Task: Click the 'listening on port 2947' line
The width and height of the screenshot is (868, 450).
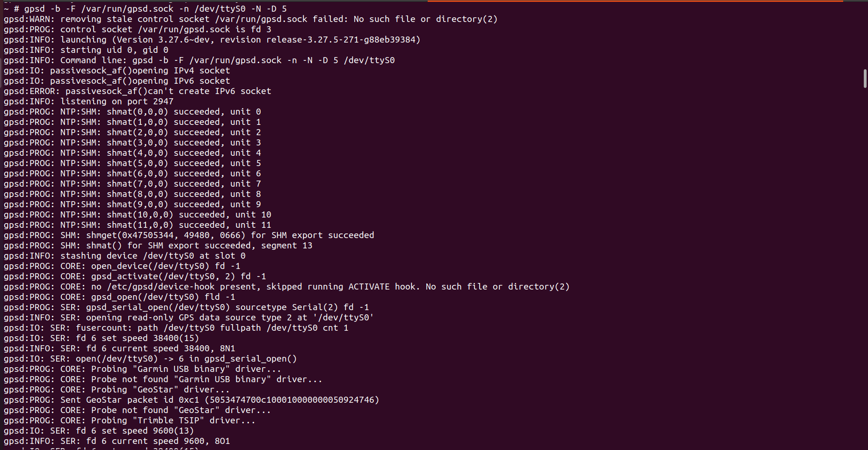Action: point(88,102)
